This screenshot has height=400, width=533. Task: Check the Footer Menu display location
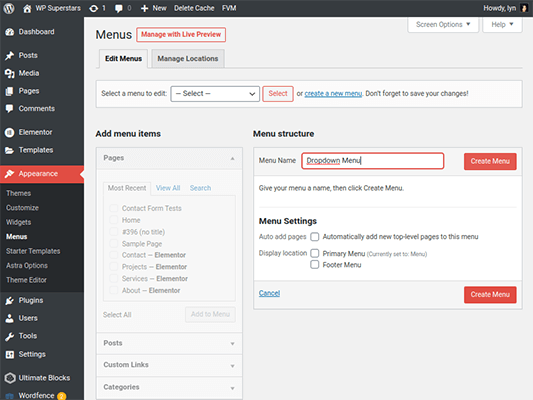point(315,265)
